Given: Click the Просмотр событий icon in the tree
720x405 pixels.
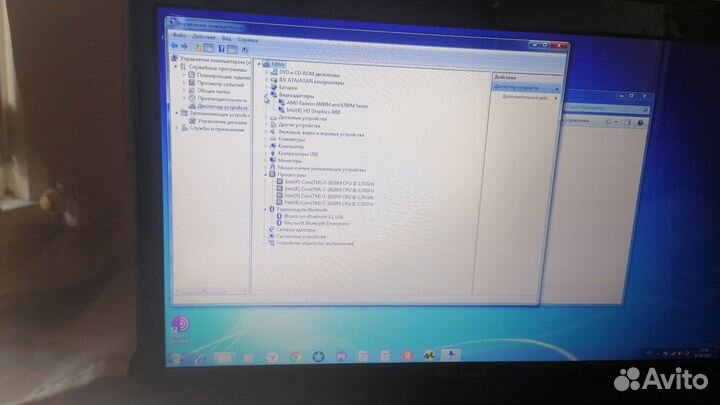Looking at the screenshot, I should pyautogui.click(x=192, y=83).
